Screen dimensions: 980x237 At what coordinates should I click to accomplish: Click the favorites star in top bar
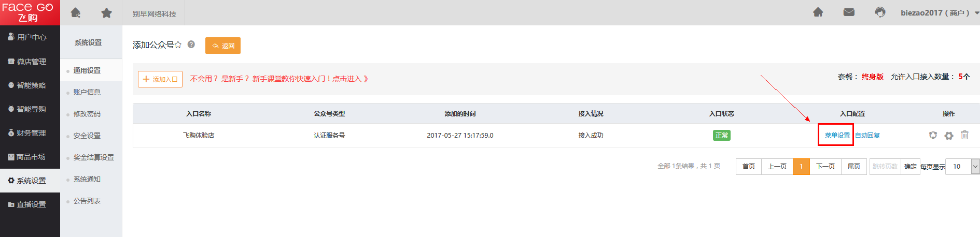pyautogui.click(x=106, y=12)
